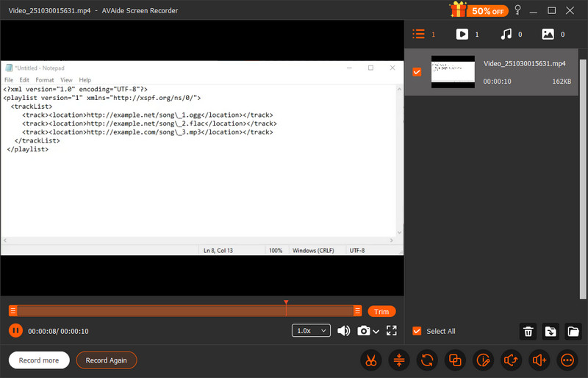Image resolution: width=588 pixels, height=378 pixels.
Task: Expand the camera snapshot options arrow
Action: (376, 332)
